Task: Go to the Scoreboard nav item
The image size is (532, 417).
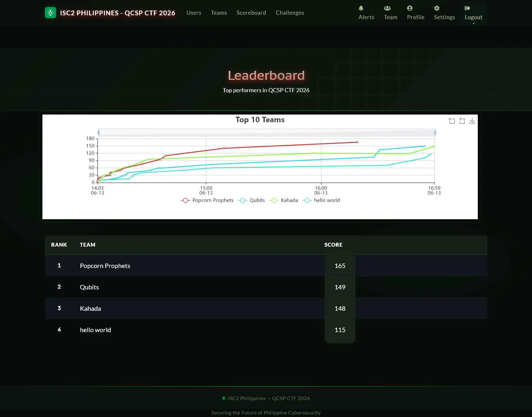Action: pos(251,13)
